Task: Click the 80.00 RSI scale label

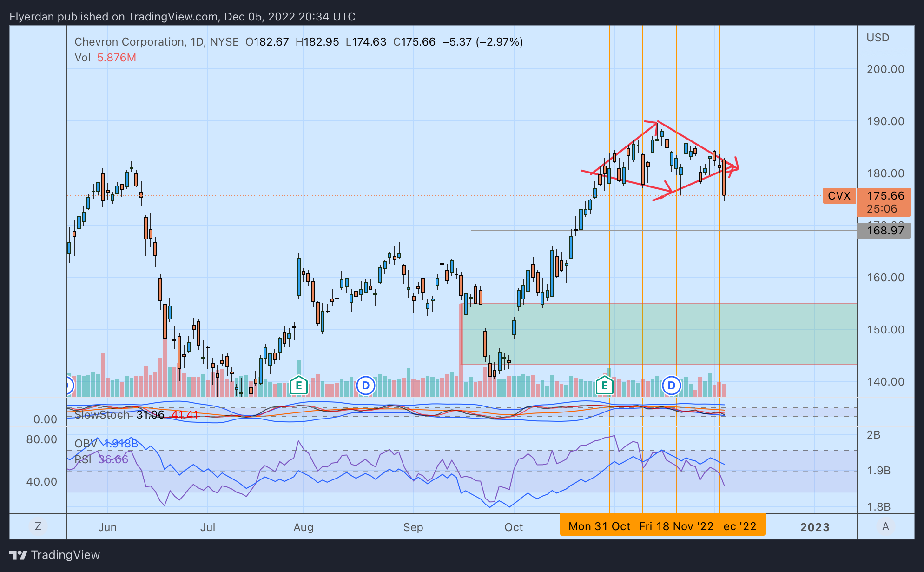Action: pyautogui.click(x=41, y=439)
